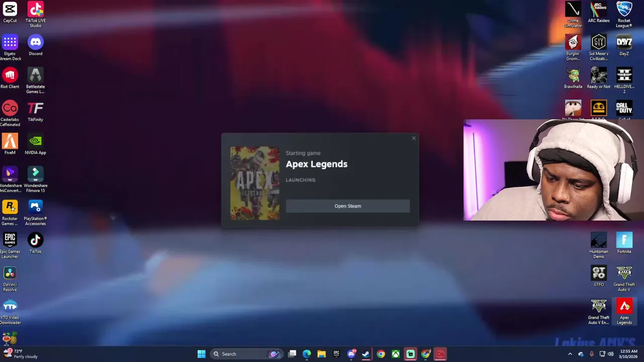Viewport: 644px width, 362px height.
Task: Select the Apex Legends desktop icon
Action: point(624,312)
